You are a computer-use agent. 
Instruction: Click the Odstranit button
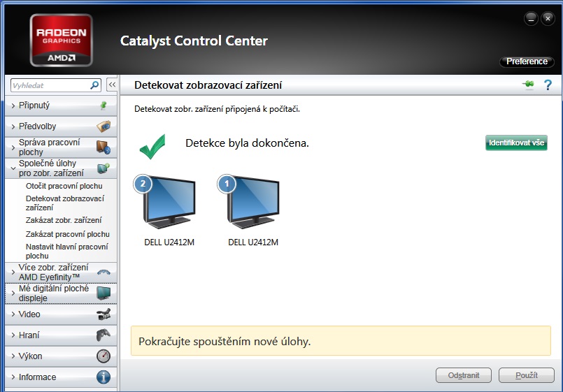coord(464,375)
